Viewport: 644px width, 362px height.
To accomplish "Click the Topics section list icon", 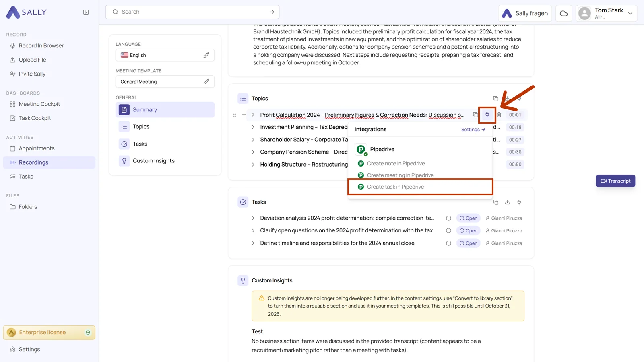I will [x=243, y=99].
